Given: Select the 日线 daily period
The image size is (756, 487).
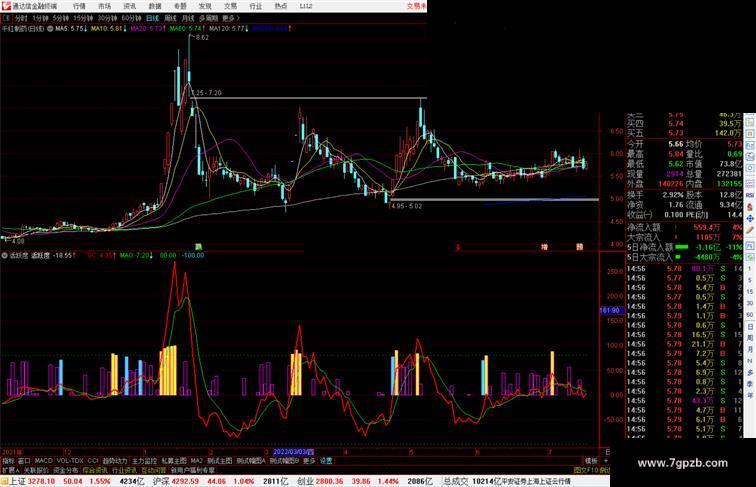Looking at the screenshot, I should coord(152,18).
